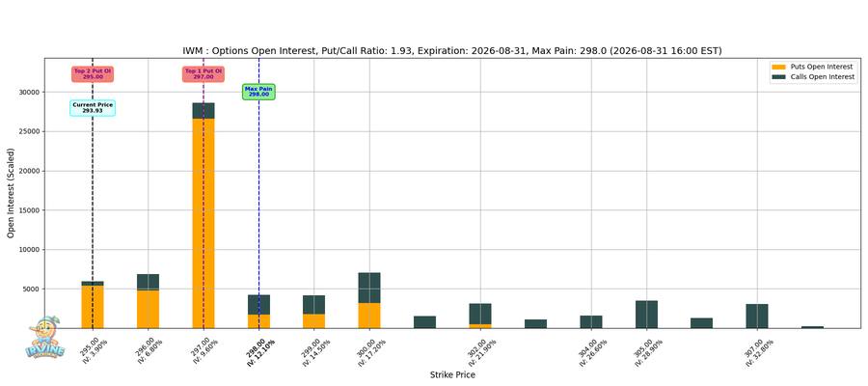Click the green 'Max Pain 298.00' annotation box

click(258, 92)
